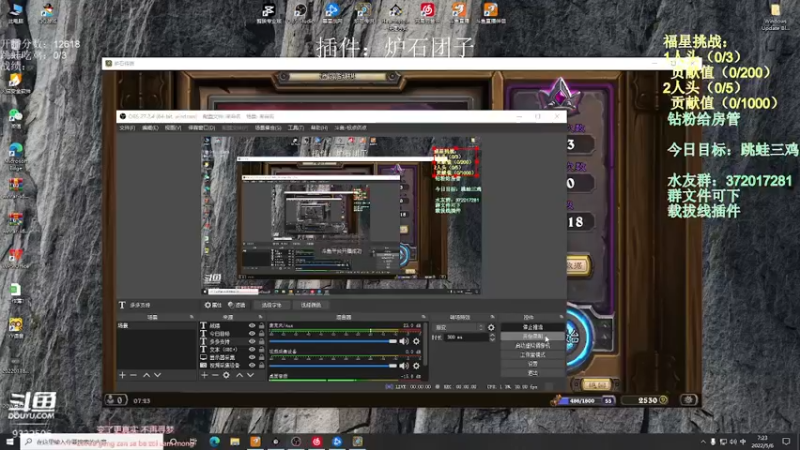Open settings gear of first mixer channel
Viewport: 800px width, 450px height.
click(x=416, y=341)
